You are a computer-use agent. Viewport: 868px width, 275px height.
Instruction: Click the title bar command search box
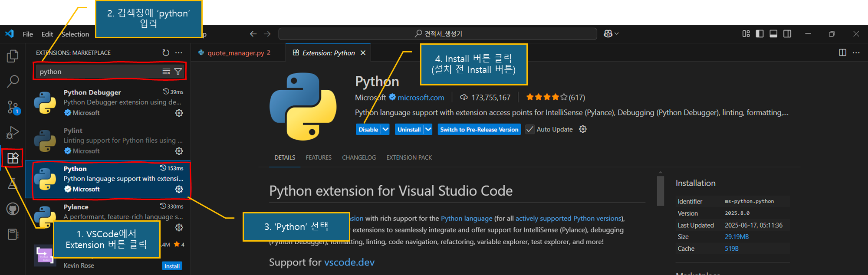click(437, 34)
